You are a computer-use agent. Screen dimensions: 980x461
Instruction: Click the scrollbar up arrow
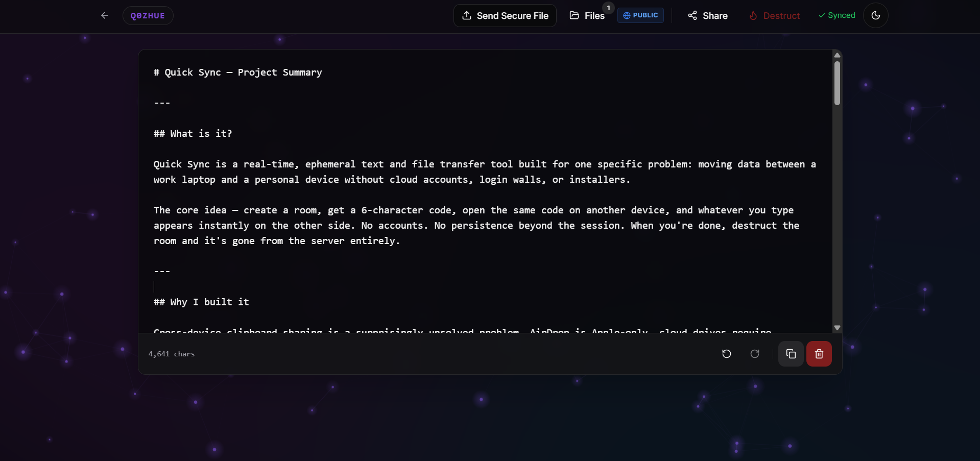[x=837, y=55]
